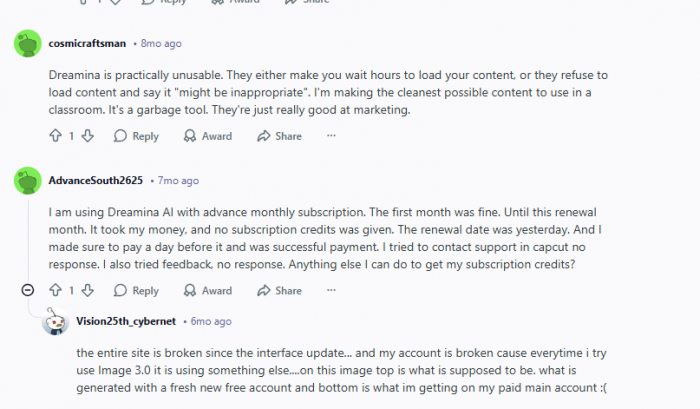This screenshot has height=409, width=700.
Task: Downvote AdvanceSouth2625's comment
Action: (x=87, y=291)
